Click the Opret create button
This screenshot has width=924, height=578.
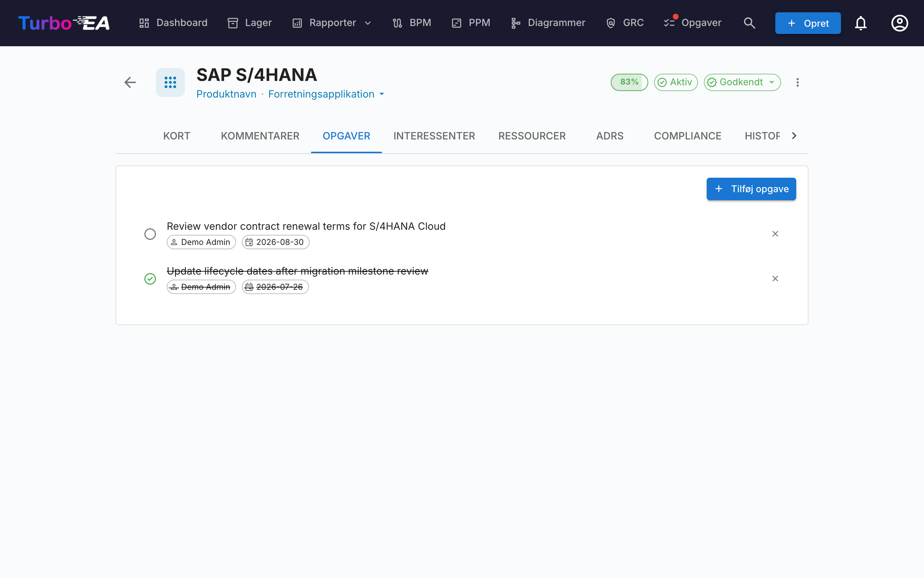pos(807,23)
